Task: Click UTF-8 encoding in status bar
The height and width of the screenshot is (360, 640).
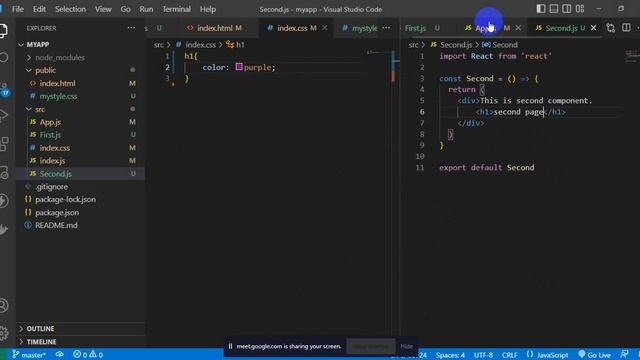Action: coord(483,355)
